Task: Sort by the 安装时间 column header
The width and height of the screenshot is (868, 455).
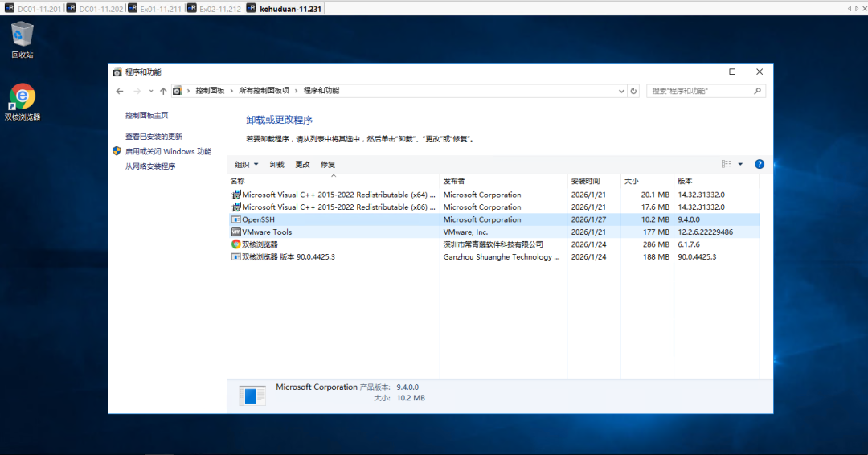Action: pos(594,181)
